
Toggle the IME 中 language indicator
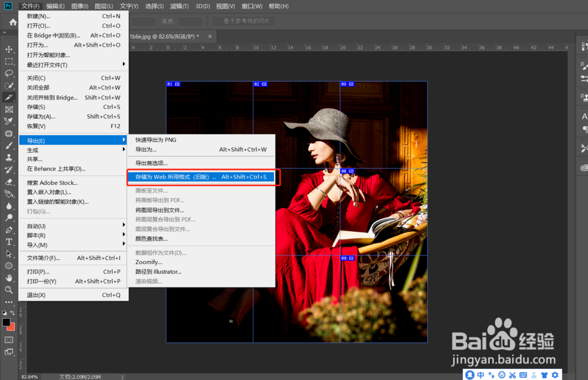[480, 375]
